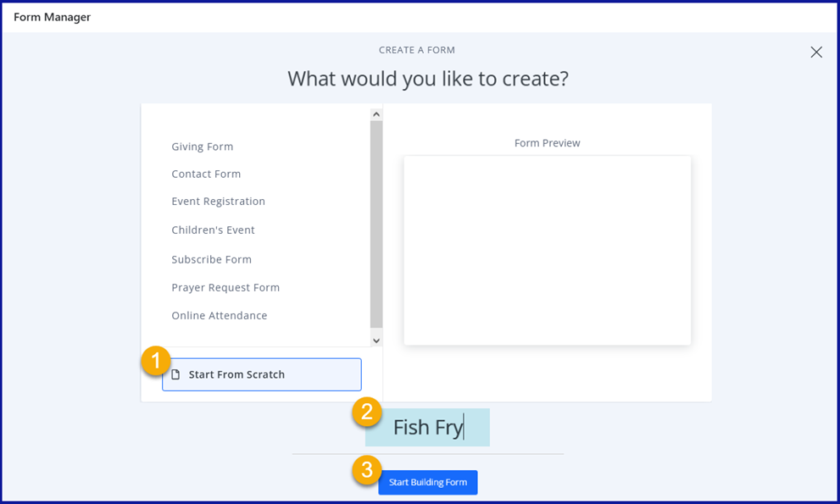Screen dimensions: 840x504
Task: Select the Prayer Request Form template
Action: pos(225,287)
